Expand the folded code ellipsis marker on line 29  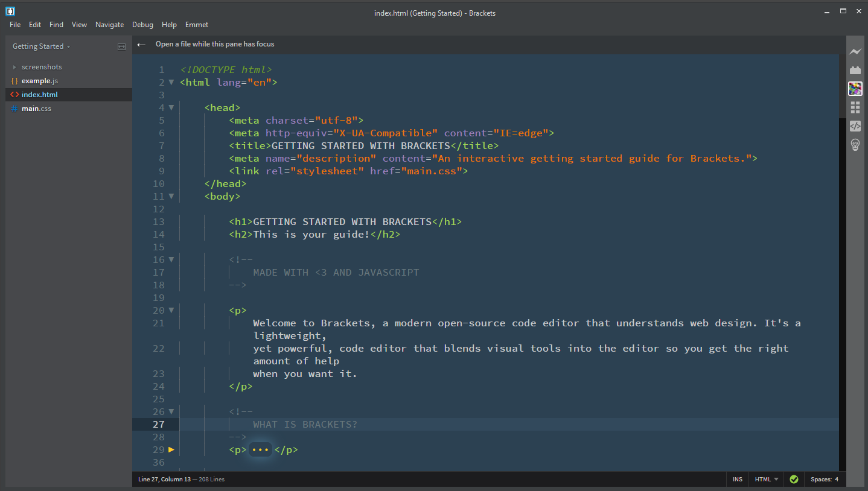[x=260, y=450]
